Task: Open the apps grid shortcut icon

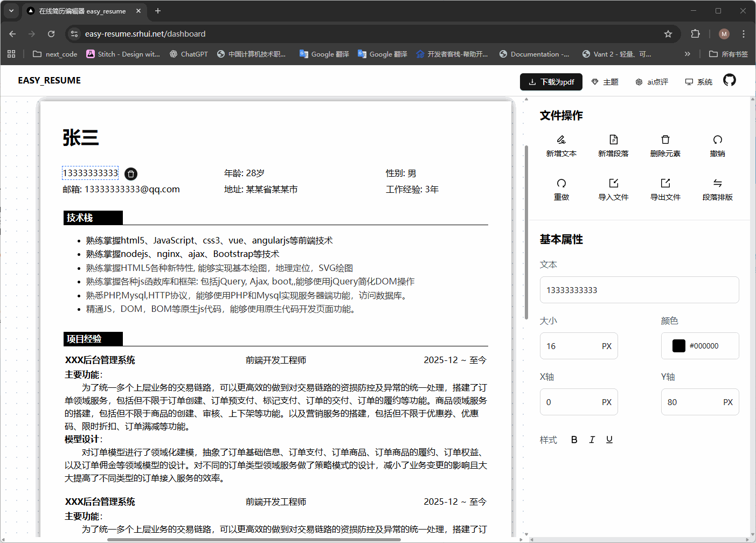Action: pyautogui.click(x=11, y=54)
